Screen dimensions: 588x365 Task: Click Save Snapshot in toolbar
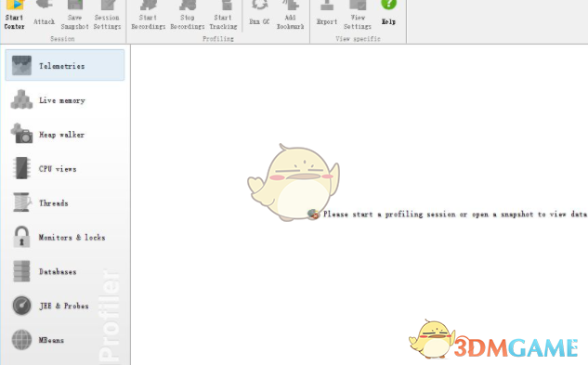pyautogui.click(x=74, y=16)
